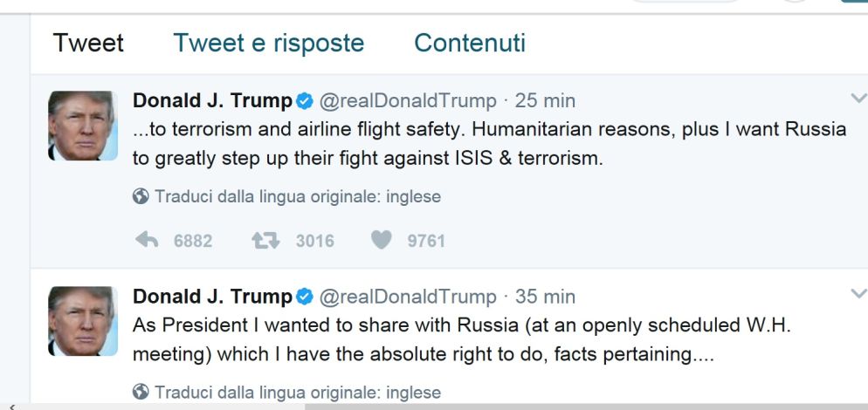Click globe icon beside first tweet's translate link
This screenshot has width=868, height=410.
coord(141,196)
